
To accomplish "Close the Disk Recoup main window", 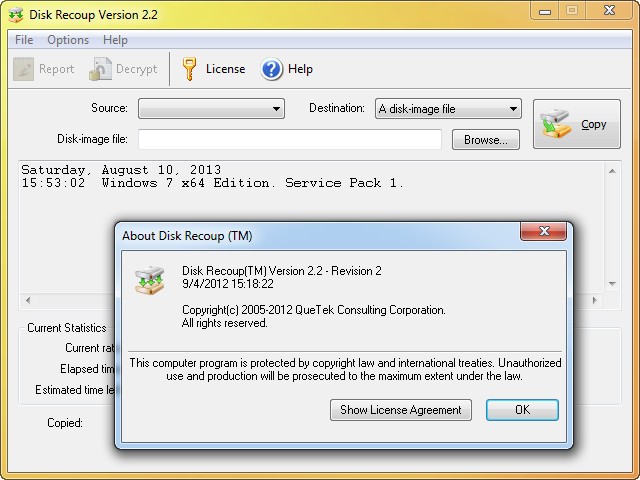I will click(609, 11).
